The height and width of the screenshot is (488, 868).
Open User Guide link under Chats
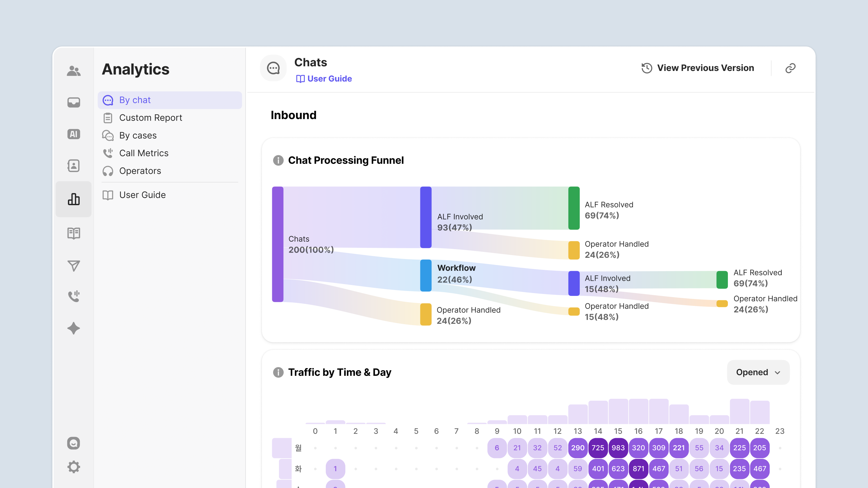click(x=324, y=79)
